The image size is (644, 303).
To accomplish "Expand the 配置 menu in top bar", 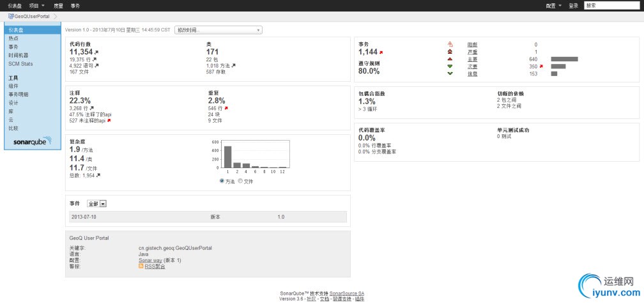I will pos(554,6).
